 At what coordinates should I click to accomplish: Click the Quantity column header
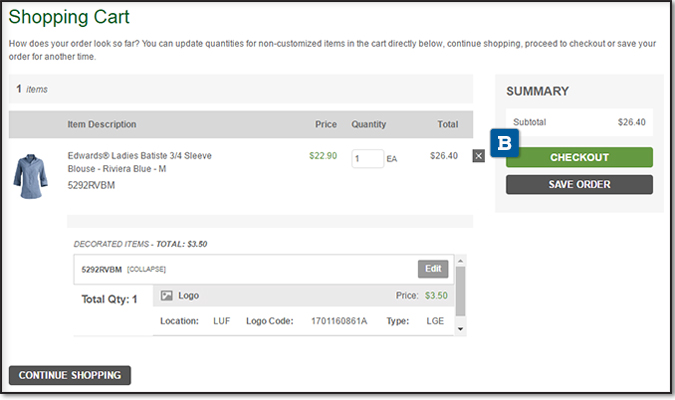pyautogui.click(x=368, y=125)
